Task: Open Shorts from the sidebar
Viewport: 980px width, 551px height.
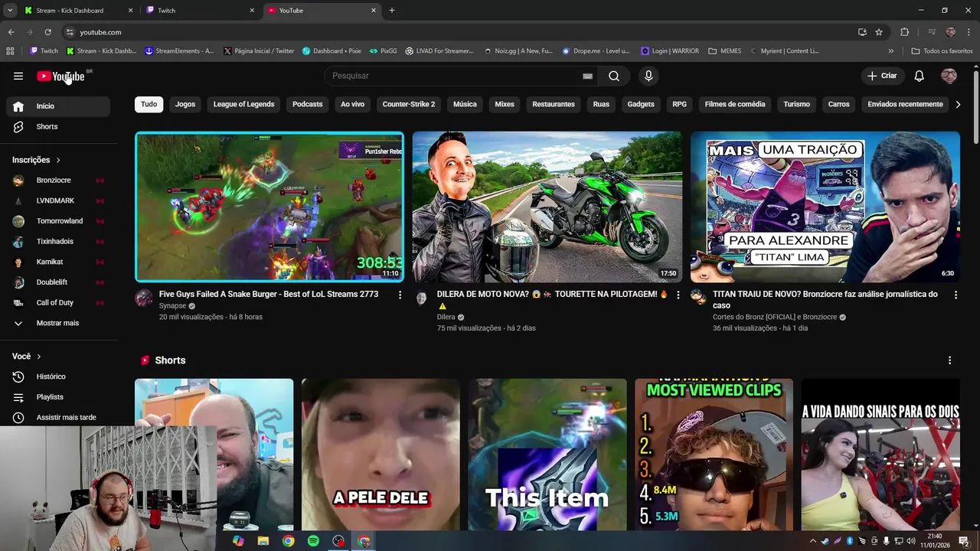Action: point(58,126)
